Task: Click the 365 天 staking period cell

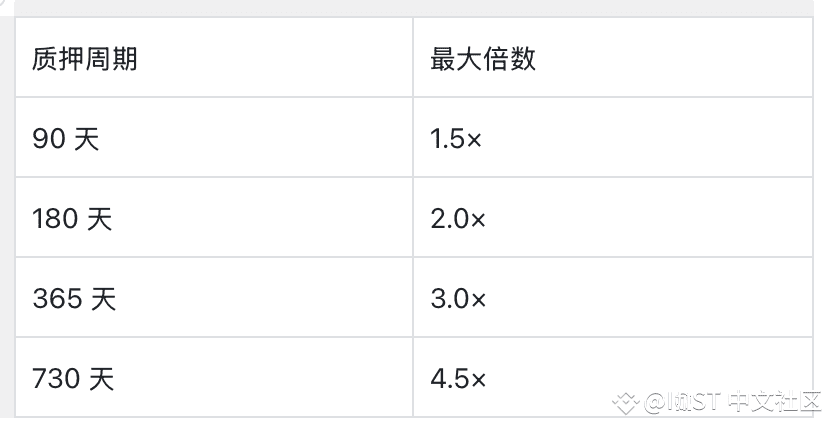Action: tap(214, 297)
